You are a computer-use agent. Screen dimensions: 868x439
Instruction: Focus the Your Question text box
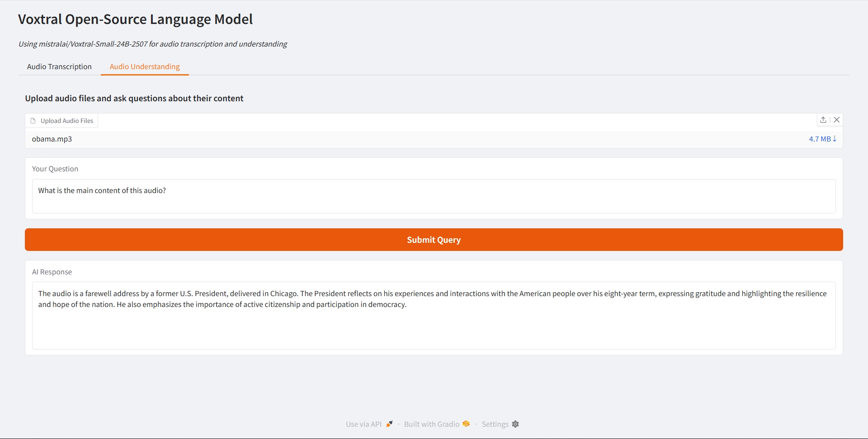[434, 196]
